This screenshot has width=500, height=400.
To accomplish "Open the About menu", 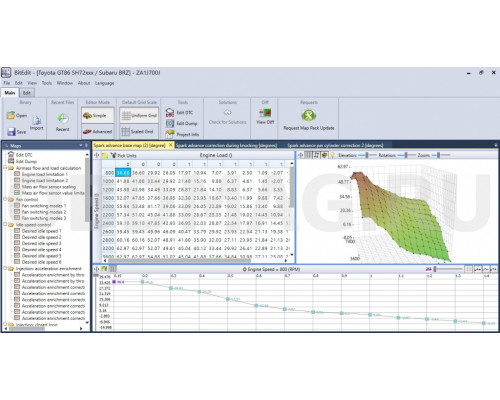I will [x=84, y=83].
